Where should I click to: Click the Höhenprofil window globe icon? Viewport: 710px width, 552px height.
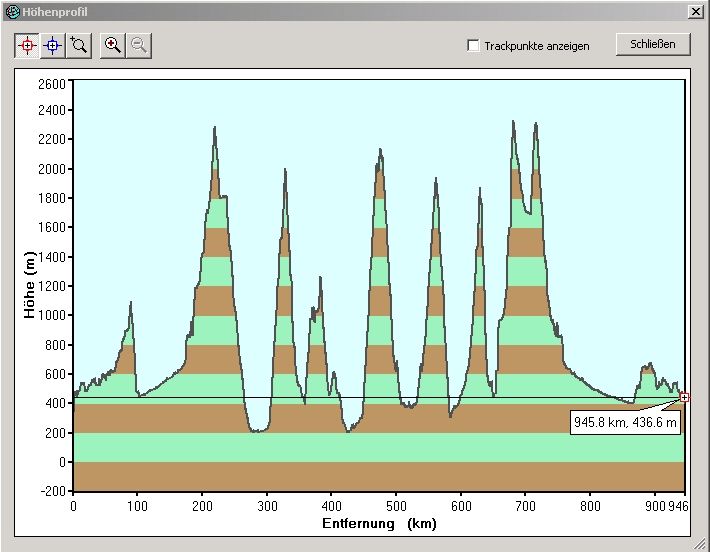tap(11, 11)
